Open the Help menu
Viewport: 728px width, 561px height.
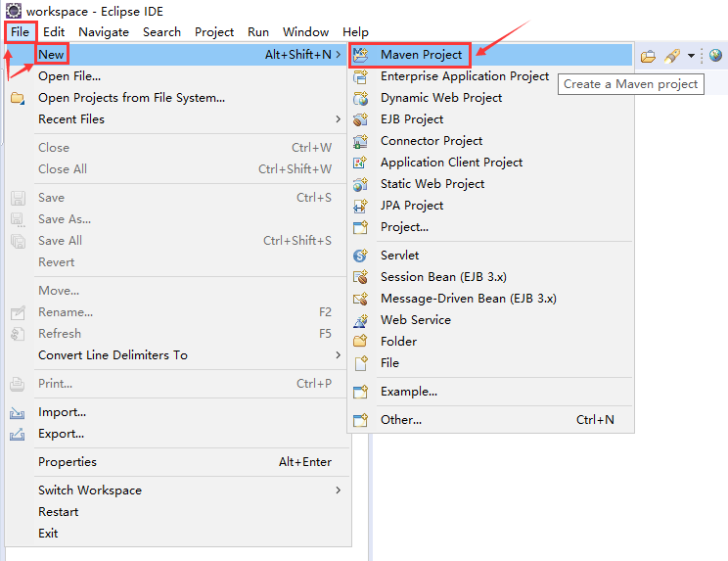(355, 32)
